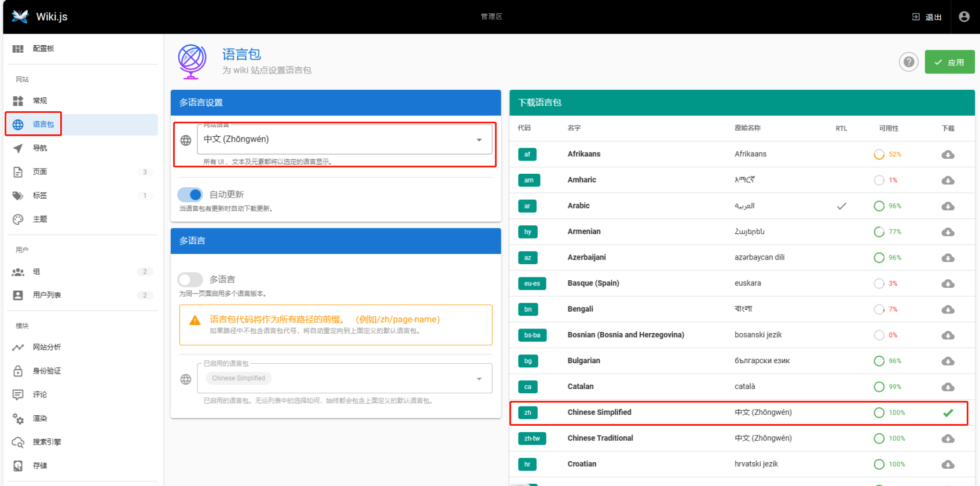Click the Chinese Simplified installed checkmark

(948, 413)
